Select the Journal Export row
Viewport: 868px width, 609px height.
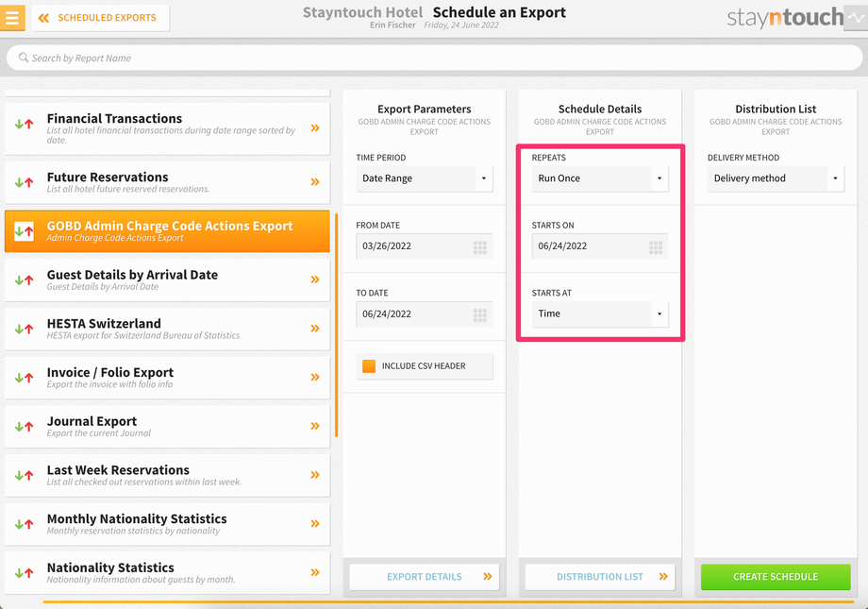tap(167, 426)
